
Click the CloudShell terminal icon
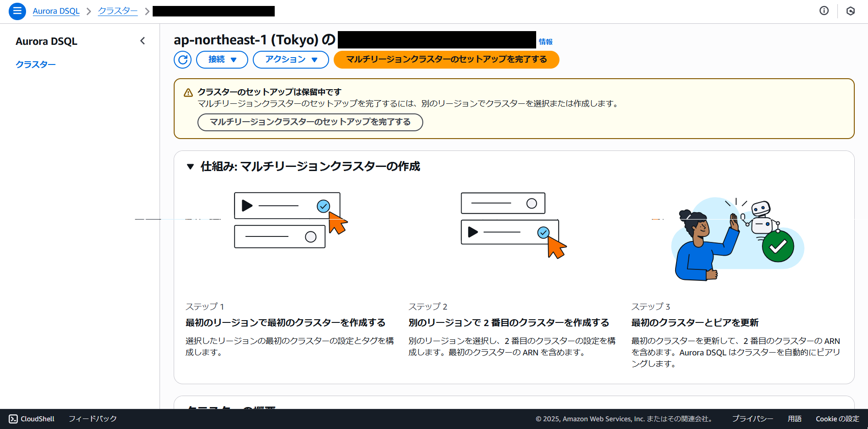(x=13, y=419)
